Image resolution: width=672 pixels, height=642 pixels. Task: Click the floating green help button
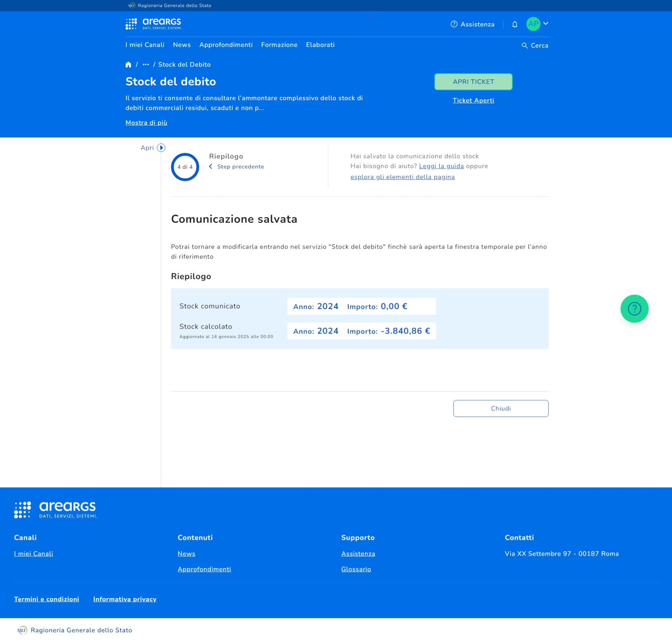coord(634,309)
